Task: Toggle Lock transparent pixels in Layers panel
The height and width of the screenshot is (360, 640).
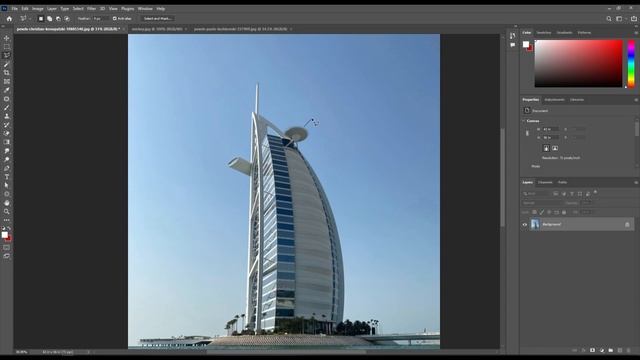Action: (534, 212)
